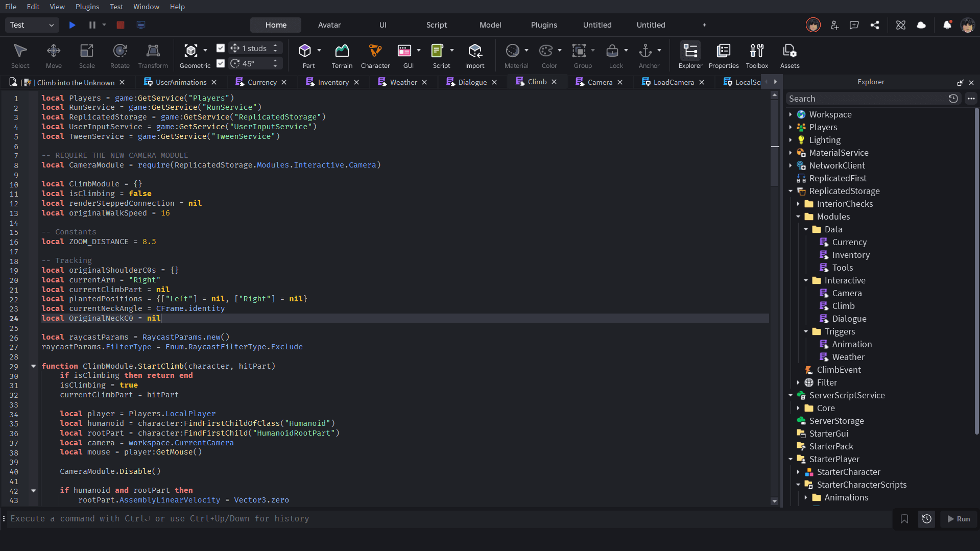Viewport: 980px width, 551px height.
Task: Toggle the studs move snapping checkbox
Action: click(221, 48)
